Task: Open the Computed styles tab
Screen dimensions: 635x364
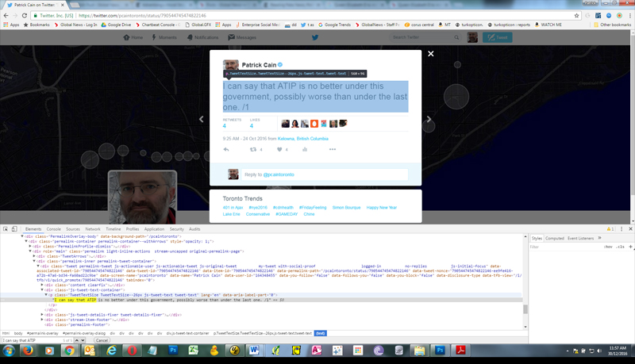Action: [x=554, y=238]
